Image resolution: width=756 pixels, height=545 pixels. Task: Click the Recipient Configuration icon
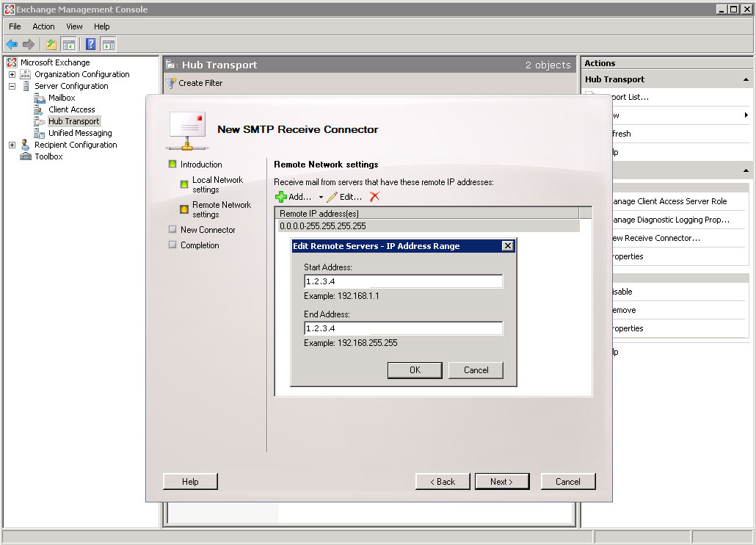[25, 145]
